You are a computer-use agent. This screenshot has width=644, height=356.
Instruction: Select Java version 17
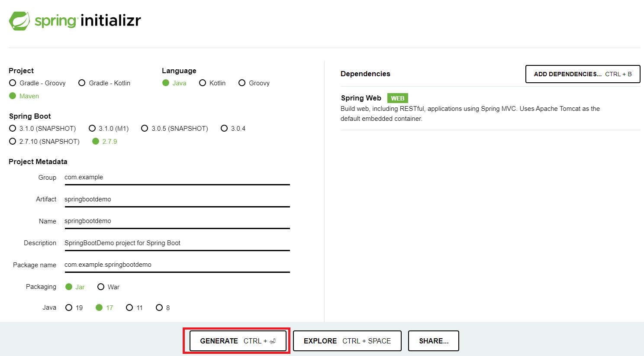[104, 307]
